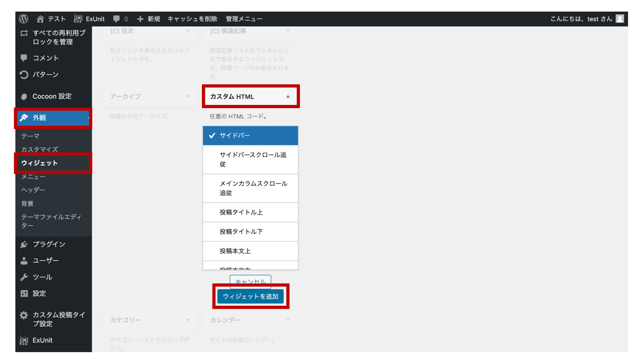
Task: Open the テスト site via home icon
Action: click(x=40, y=19)
